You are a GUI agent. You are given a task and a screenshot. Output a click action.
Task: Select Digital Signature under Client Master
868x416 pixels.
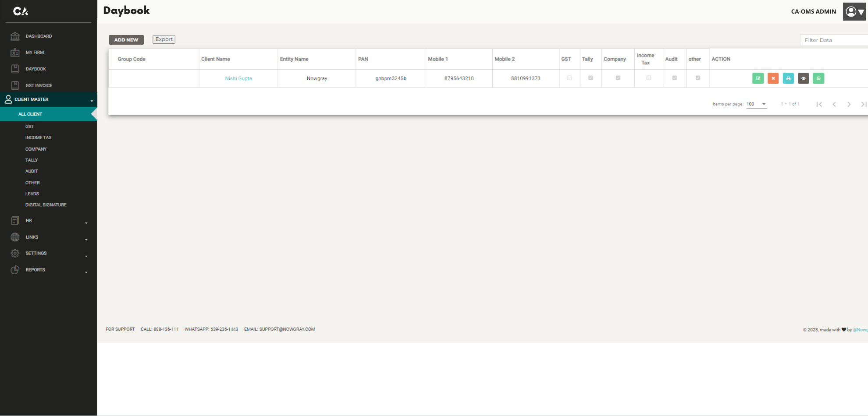coord(46,205)
